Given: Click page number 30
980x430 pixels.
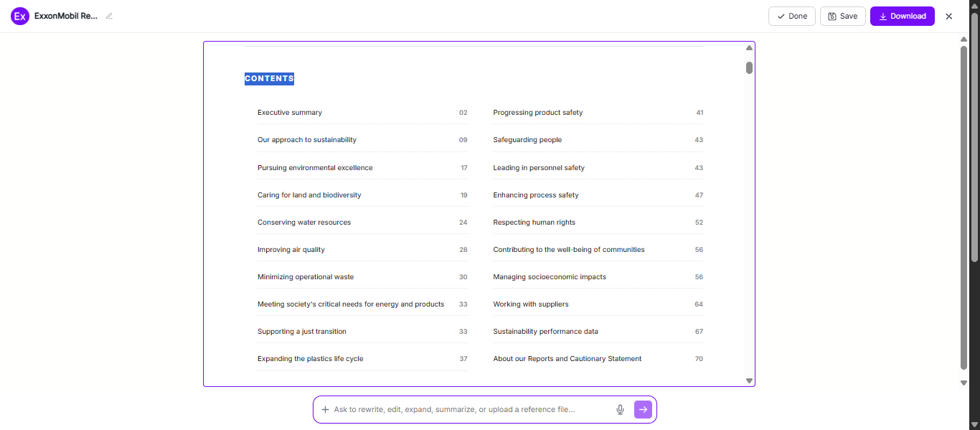Looking at the screenshot, I should coord(463,277).
